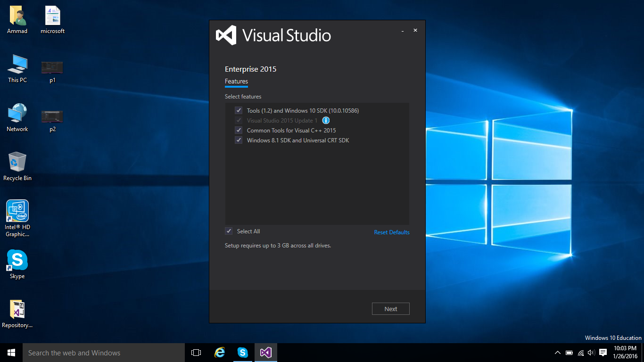Uncheck Windows 8.1 SDK and Universal CRT SDK
Viewport: 644px width, 362px height.
tap(239, 140)
